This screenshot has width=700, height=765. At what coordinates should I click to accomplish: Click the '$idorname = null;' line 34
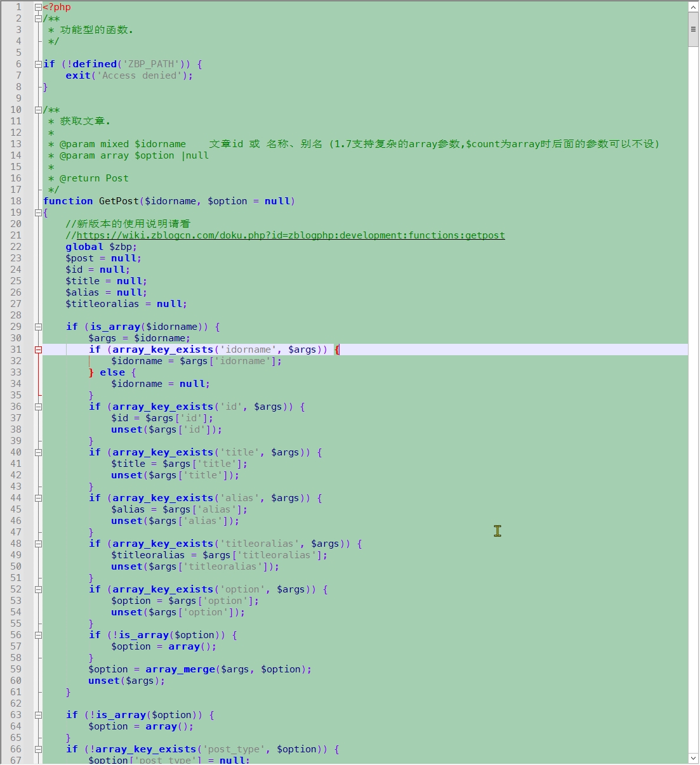pos(161,384)
